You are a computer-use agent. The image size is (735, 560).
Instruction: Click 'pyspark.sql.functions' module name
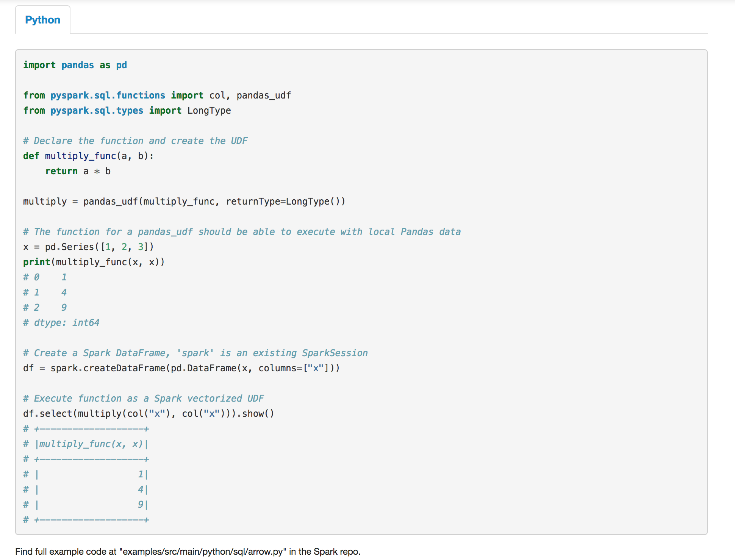pyautogui.click(x=108, y=95)
